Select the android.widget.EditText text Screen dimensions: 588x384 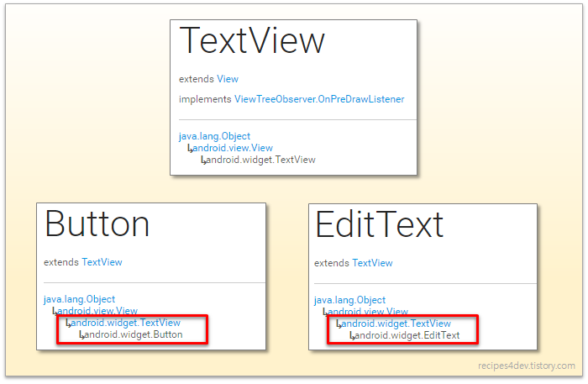pyautogui.click(x=407, y=335)
